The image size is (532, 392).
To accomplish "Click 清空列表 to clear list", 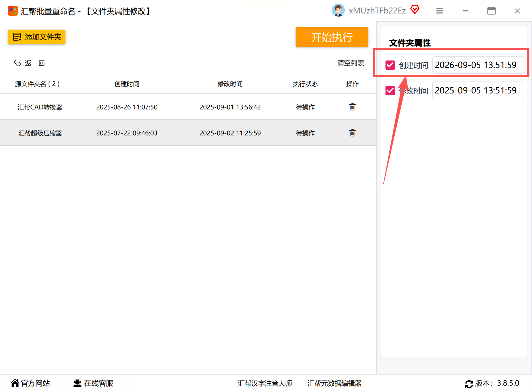I will 350,63.
